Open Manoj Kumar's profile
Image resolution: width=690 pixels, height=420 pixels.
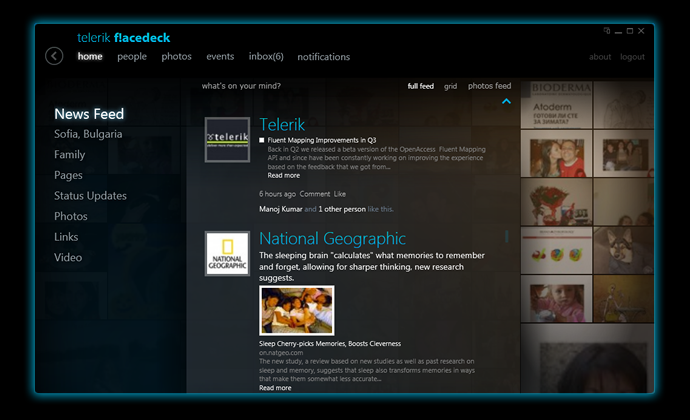(280, 209)
